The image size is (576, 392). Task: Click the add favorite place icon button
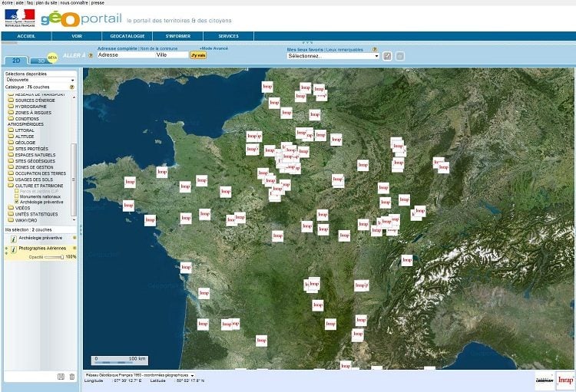pyautogui.click(x=388, y=56)
